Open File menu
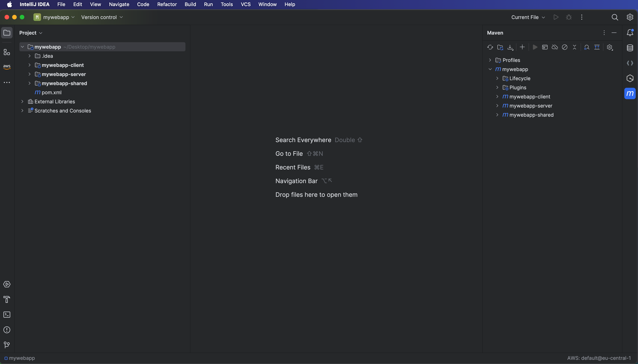638x364 pixels. point(61,4)
